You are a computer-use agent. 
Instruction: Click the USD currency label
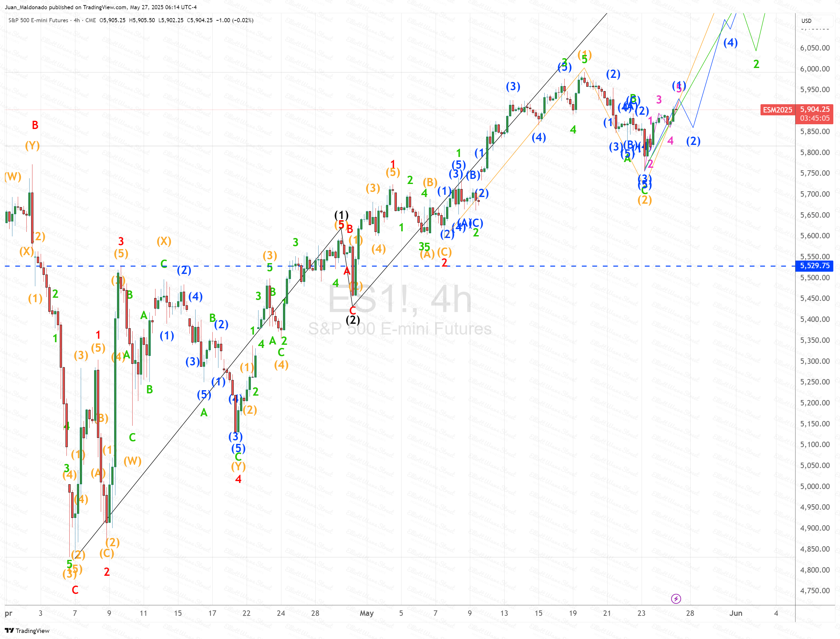(806, 21)
